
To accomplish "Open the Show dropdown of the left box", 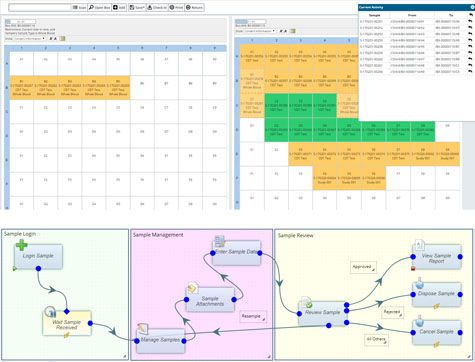I will 30,39.
